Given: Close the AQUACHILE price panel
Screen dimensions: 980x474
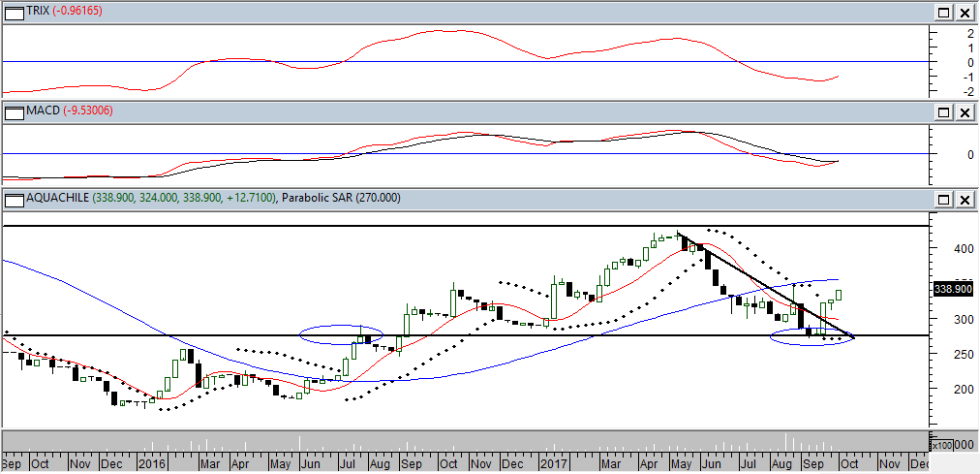Looking at the screenshot, I should coord(965,200).
